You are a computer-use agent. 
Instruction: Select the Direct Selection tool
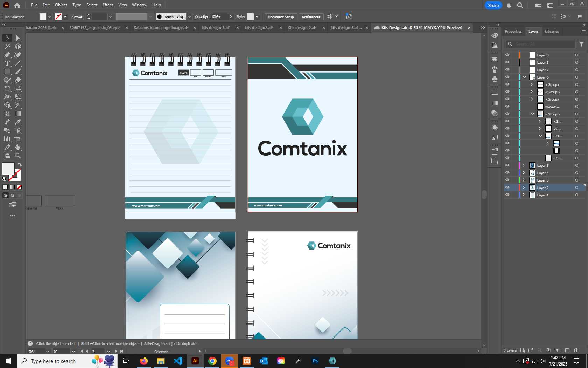(18, 38)
